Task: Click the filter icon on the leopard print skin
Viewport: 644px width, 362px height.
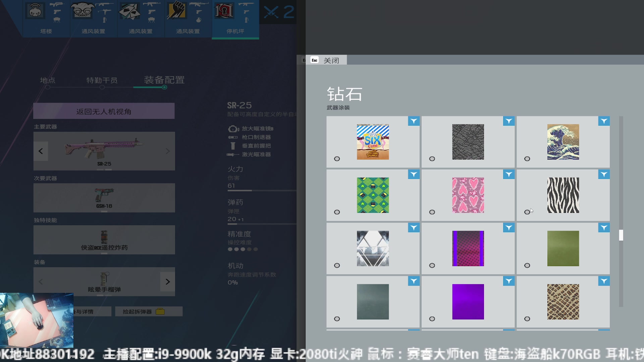Action: [604, 281]
